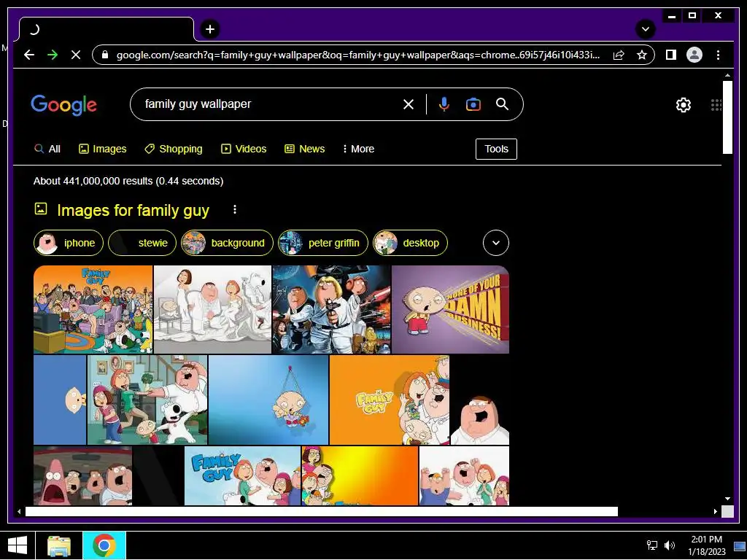Filter images by peter griffin chip
Image resolution: width=747 pixels, height=560 pixels.
pyautogui.click(x=323, y=243)
